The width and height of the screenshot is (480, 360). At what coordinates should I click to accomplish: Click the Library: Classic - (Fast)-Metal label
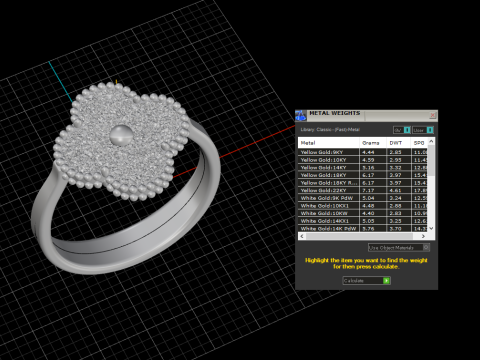pos(330,130)
